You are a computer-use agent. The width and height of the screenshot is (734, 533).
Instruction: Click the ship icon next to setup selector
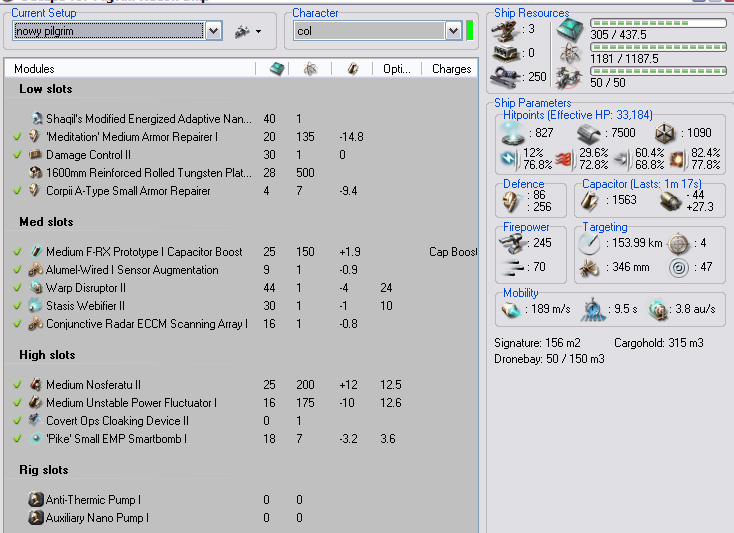242,31
